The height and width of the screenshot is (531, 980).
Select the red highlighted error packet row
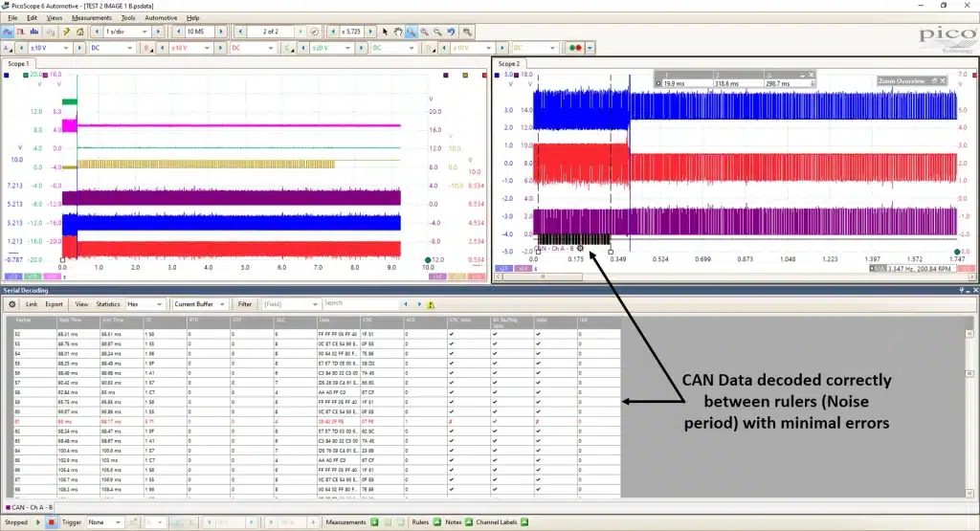coord(318,422)
